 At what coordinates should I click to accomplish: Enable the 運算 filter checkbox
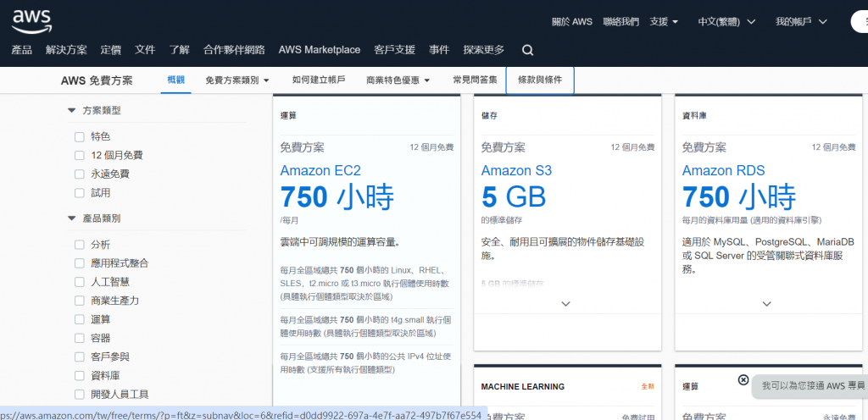pos(80,319)
